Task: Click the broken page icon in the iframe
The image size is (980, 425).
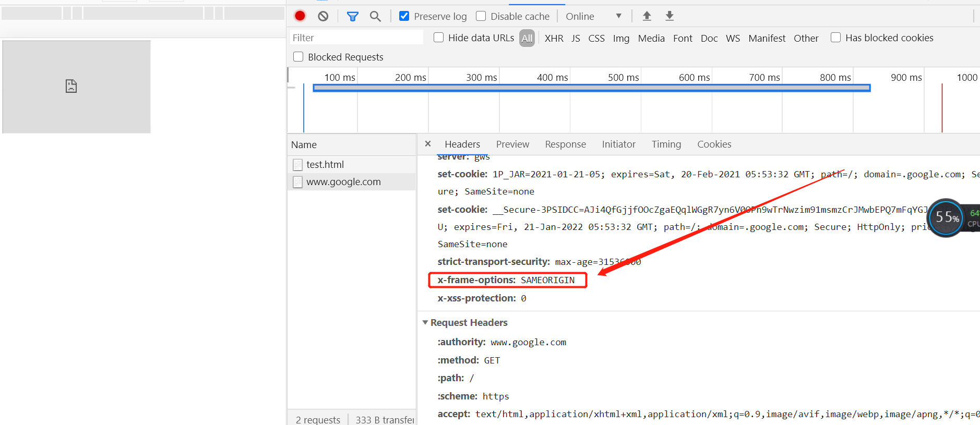Action: (x=71, y=86)
